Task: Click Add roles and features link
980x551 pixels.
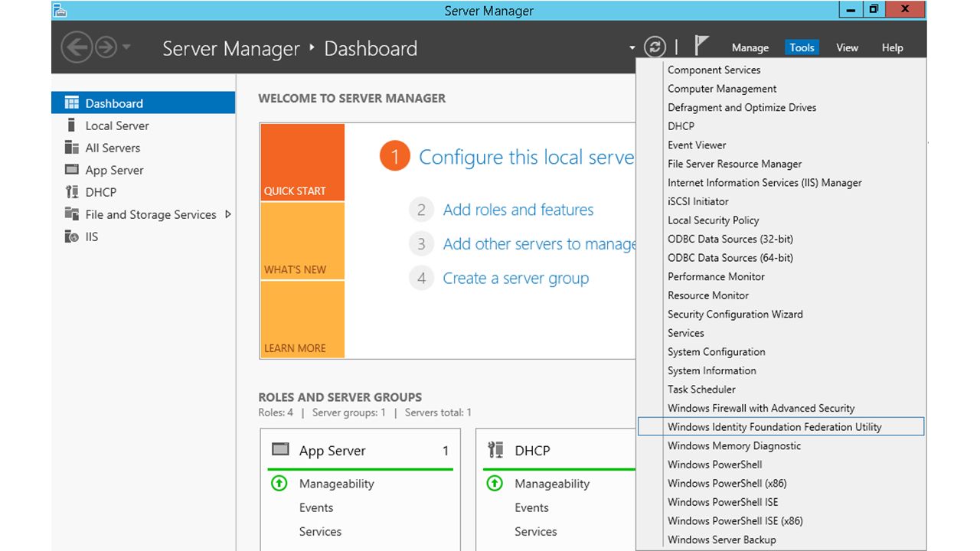Action: (x=518, y=210)
